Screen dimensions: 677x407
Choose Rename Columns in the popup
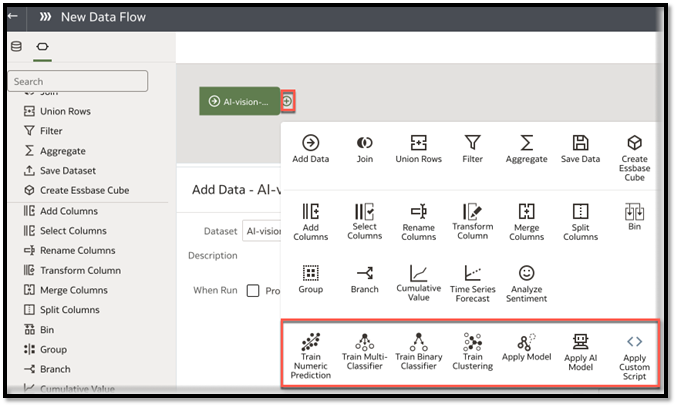point(418,222)
